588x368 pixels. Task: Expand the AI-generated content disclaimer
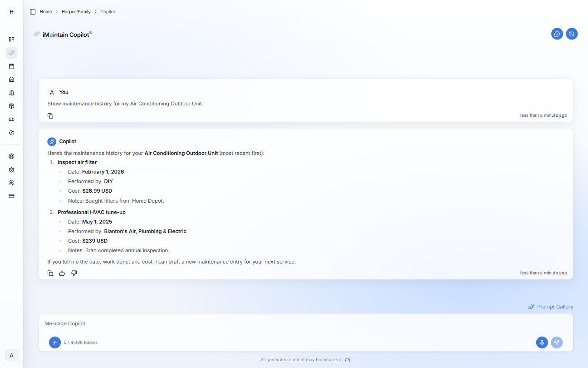pos(348,359)
